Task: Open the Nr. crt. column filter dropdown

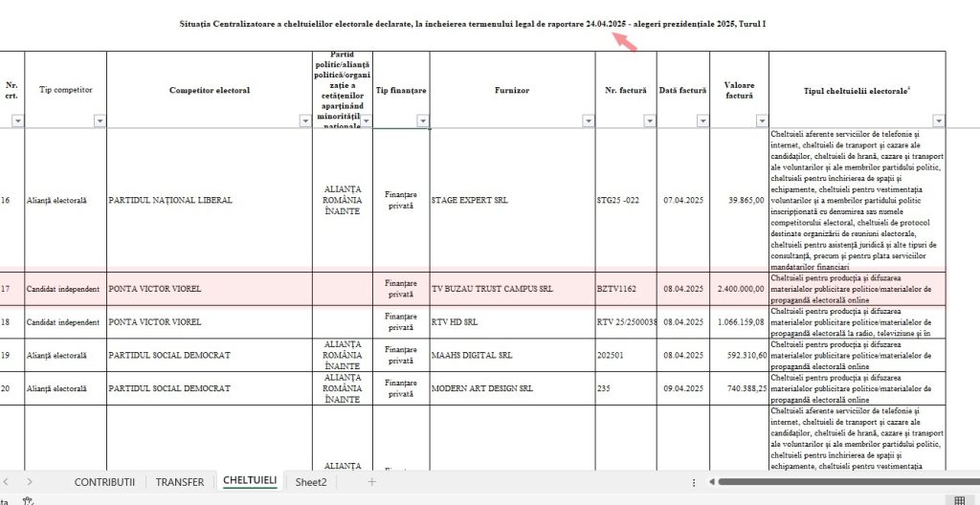Action: pos(17,121)
